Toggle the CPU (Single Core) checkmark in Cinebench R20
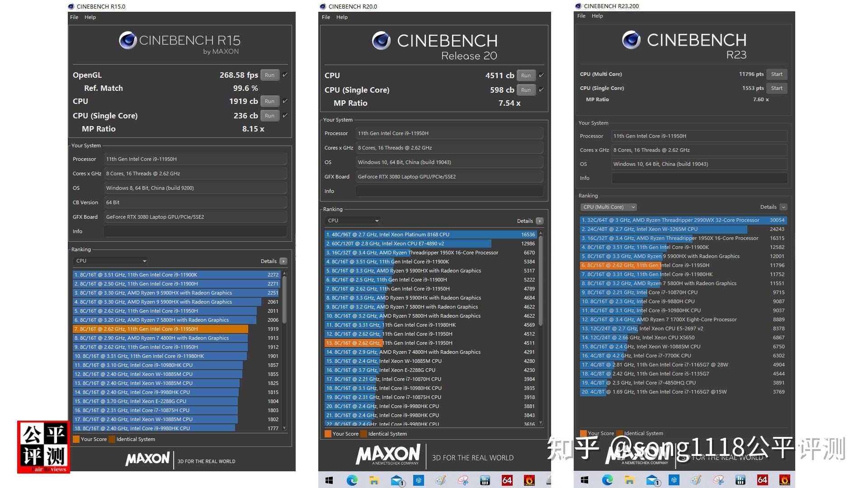868x488 pixels. coord(541,90)
